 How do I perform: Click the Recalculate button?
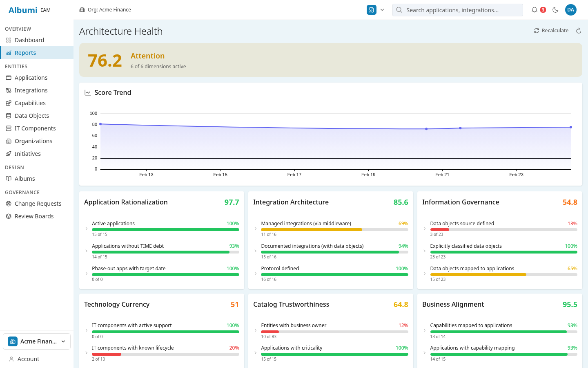click(x=551, y=30)
